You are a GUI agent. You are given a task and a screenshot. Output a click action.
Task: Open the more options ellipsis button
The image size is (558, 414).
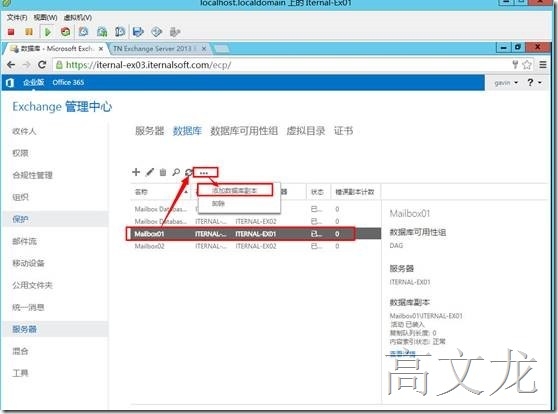(205, 173)
